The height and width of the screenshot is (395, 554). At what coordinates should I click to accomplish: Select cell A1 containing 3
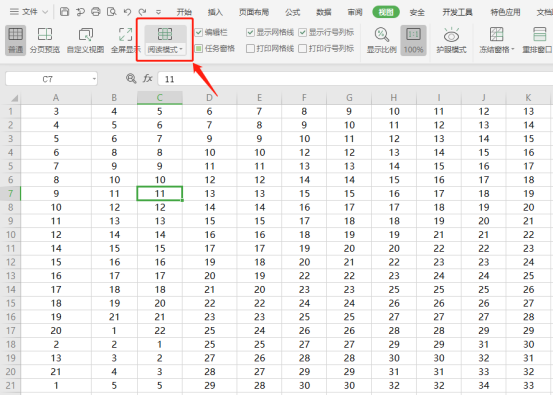point(56,112)
